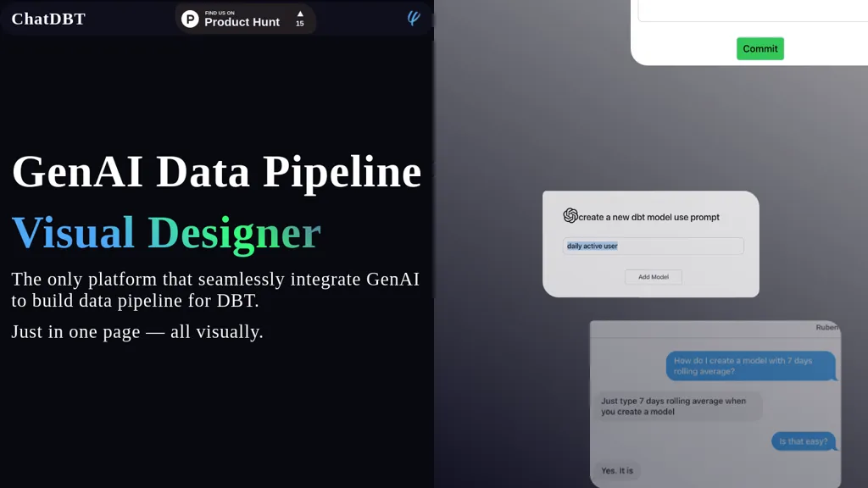Click the 'create a new dbt model use prompt' title
The image size is (868, 488).
click(x=648, y=217)
